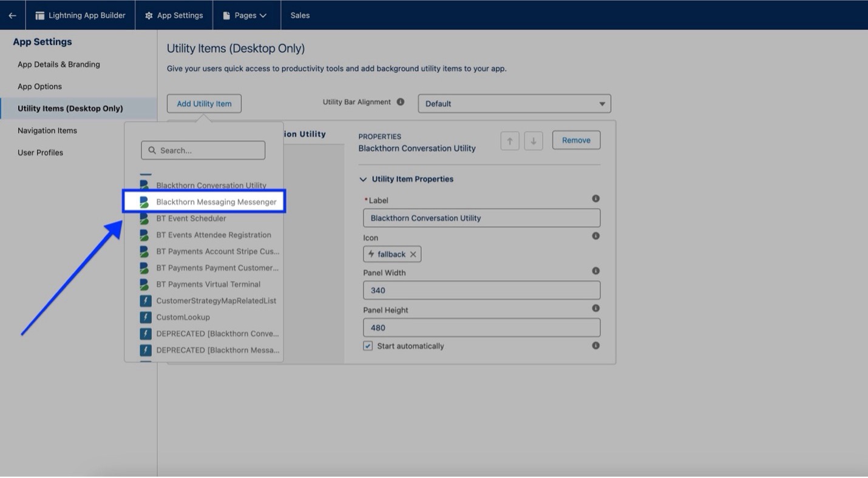Move utility item up with arrow button
The height and width of the screenshot is (478, 868).
[510, 141]
